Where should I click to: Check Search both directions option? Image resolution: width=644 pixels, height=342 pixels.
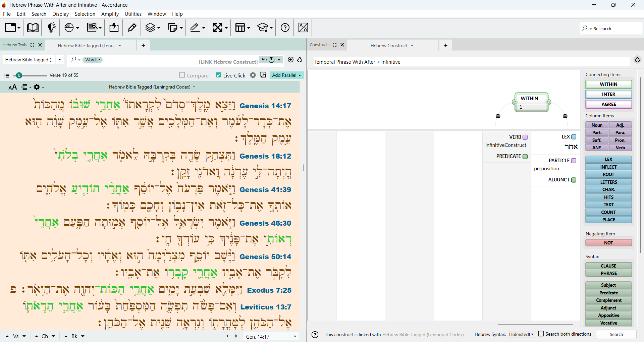pyautogui.click(x=541, y=334)
